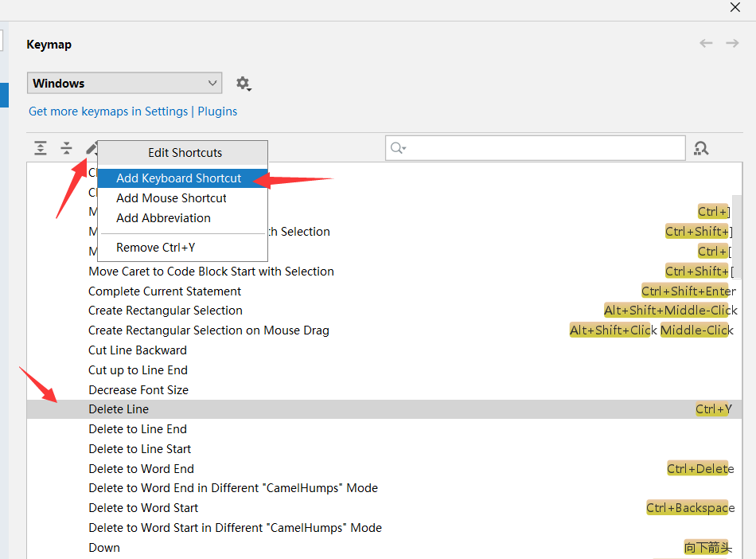Click the find actions by shortcut icon
Viewport: 756px width, 559px height.
[701, 147]
